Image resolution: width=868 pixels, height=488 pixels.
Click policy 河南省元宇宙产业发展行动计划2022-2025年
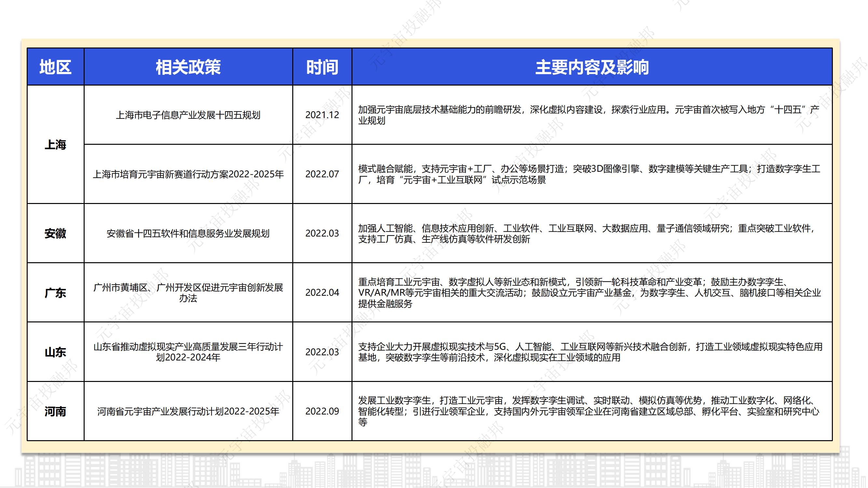188,411
